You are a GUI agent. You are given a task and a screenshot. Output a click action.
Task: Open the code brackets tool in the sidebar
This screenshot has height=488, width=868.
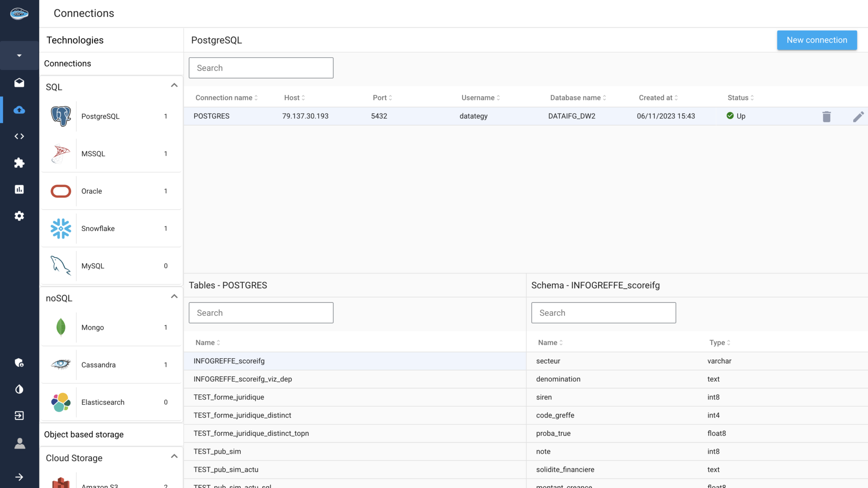[19, 136]
